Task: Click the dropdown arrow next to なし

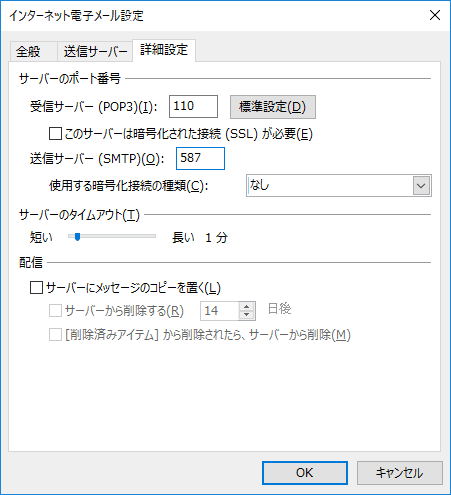Action: tap(421, 186)
